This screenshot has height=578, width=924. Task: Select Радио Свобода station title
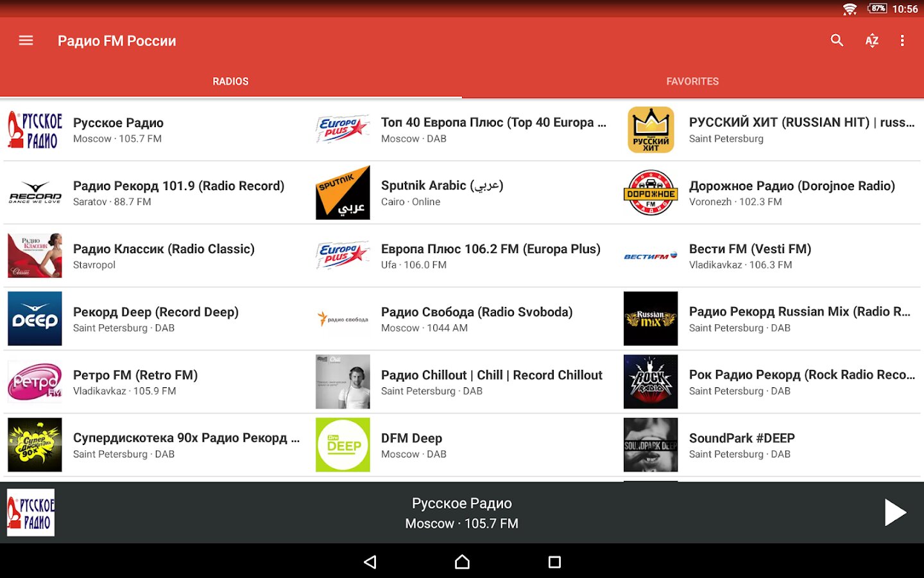pyautogui.click(x=477, y=311)
